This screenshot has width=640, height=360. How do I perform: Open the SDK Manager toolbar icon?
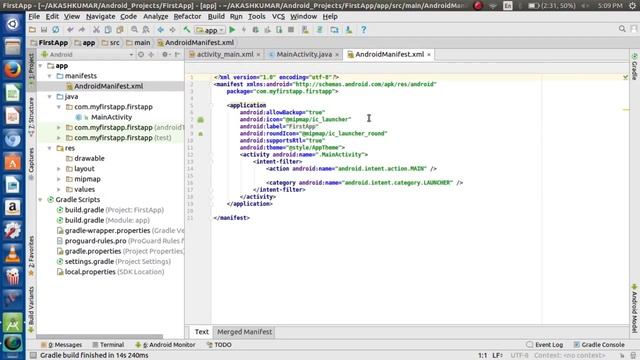coord(349,29)
